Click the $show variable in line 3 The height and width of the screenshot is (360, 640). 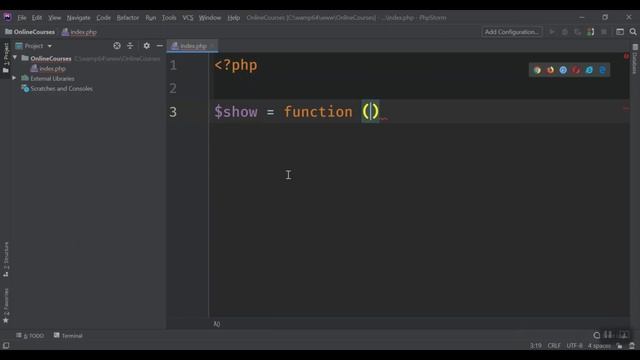236,112
